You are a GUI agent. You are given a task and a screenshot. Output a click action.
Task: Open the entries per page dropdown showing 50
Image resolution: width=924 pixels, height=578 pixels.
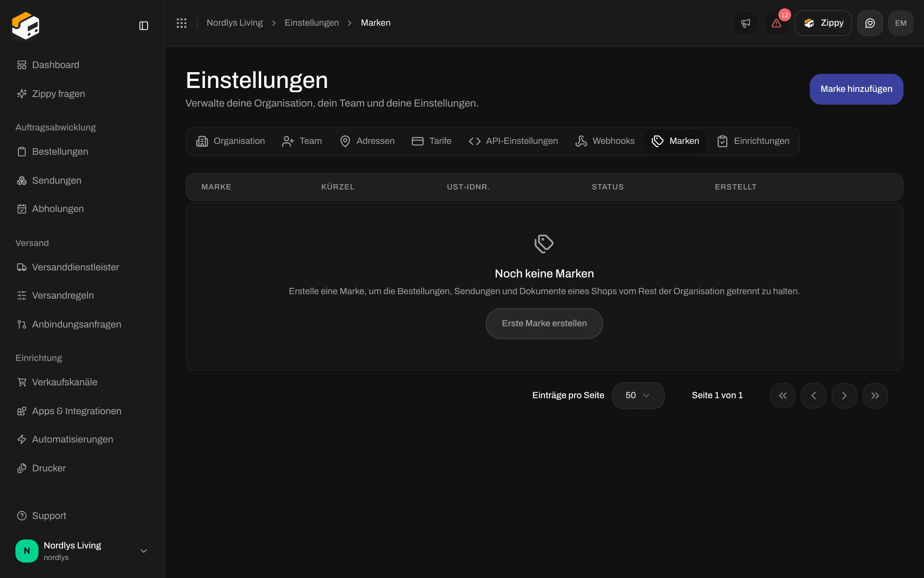(638, 395)
